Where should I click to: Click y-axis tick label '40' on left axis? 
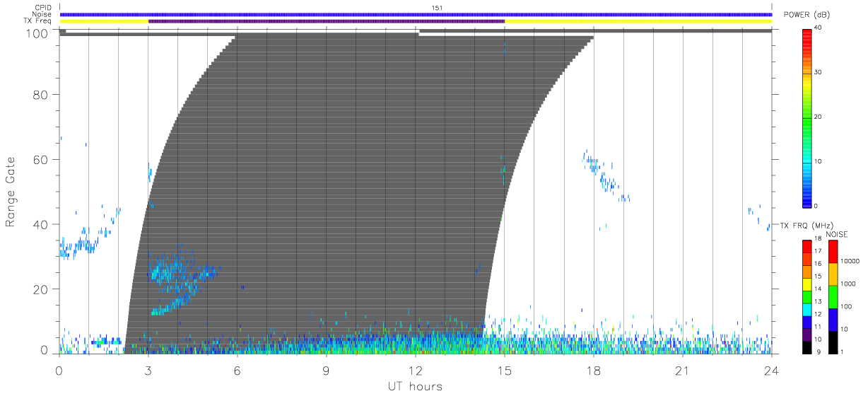pyautogui.click(x=42, y=224)
